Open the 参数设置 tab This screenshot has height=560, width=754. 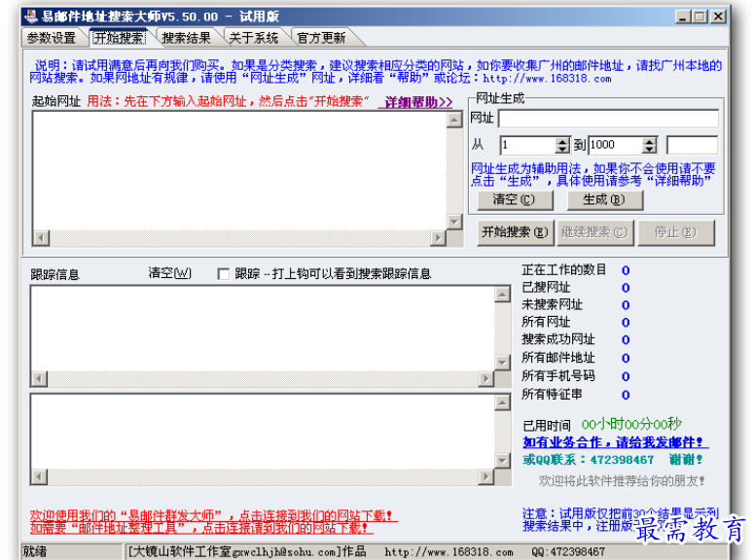(52, 38)
